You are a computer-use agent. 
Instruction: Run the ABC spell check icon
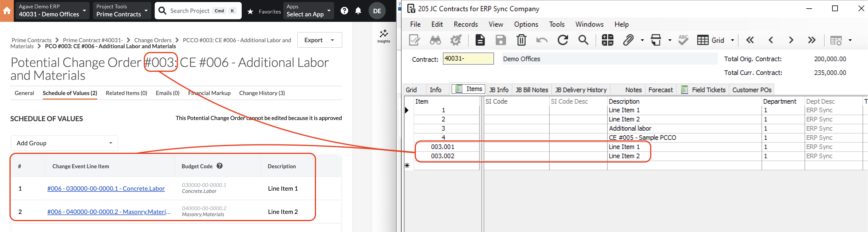[683, 40]
